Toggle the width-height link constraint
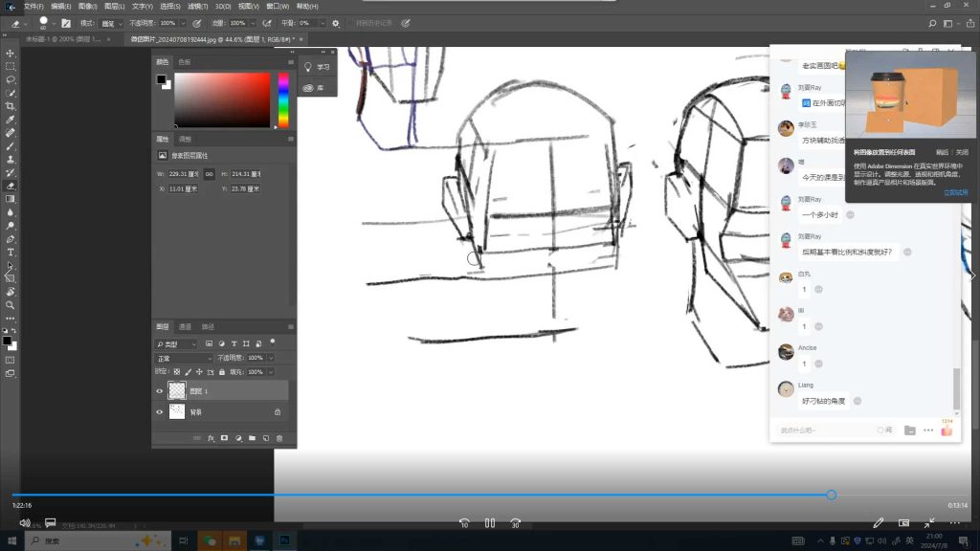 point(209,174)
